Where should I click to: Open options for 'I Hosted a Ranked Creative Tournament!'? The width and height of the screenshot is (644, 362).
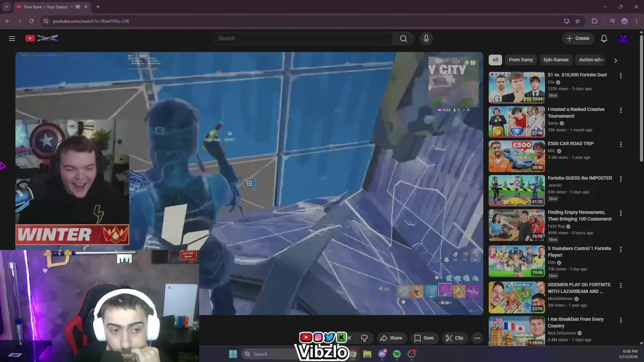coord(620,110)
